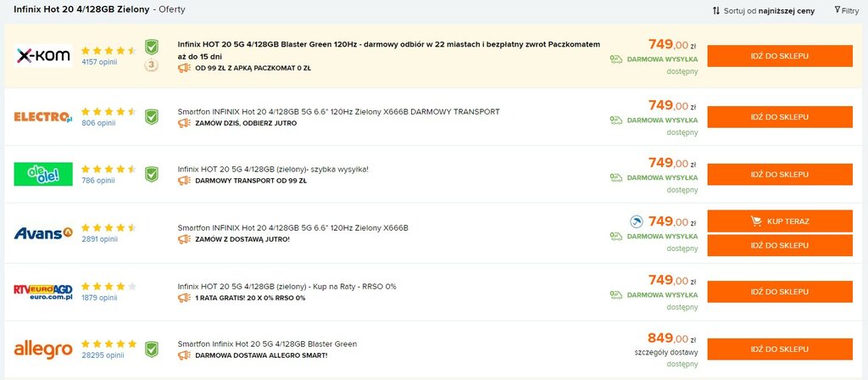Viewport: 868px width, 380px height.
Task: Open the 2891 opinii reviews for Avans
Action: (99, 239)
